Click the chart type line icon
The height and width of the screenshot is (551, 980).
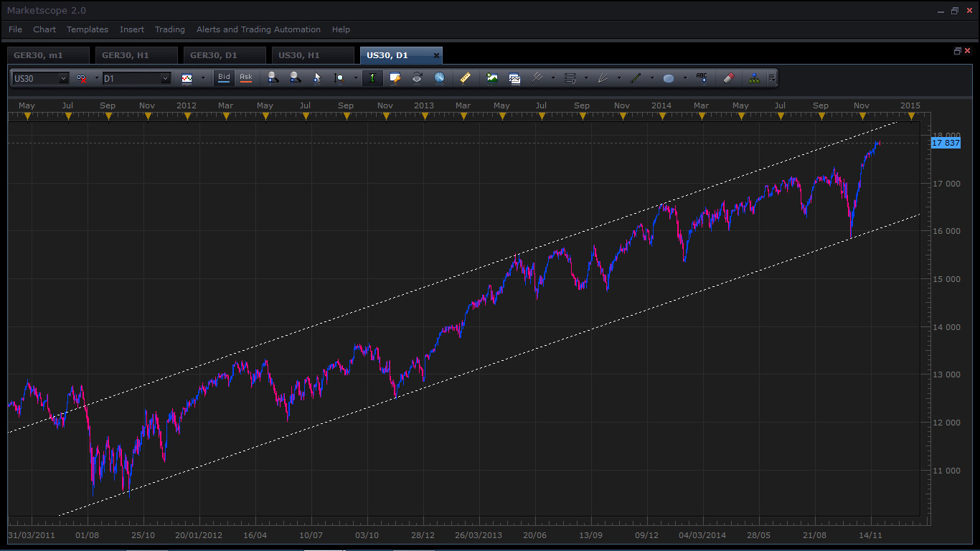tap(187, 78)
